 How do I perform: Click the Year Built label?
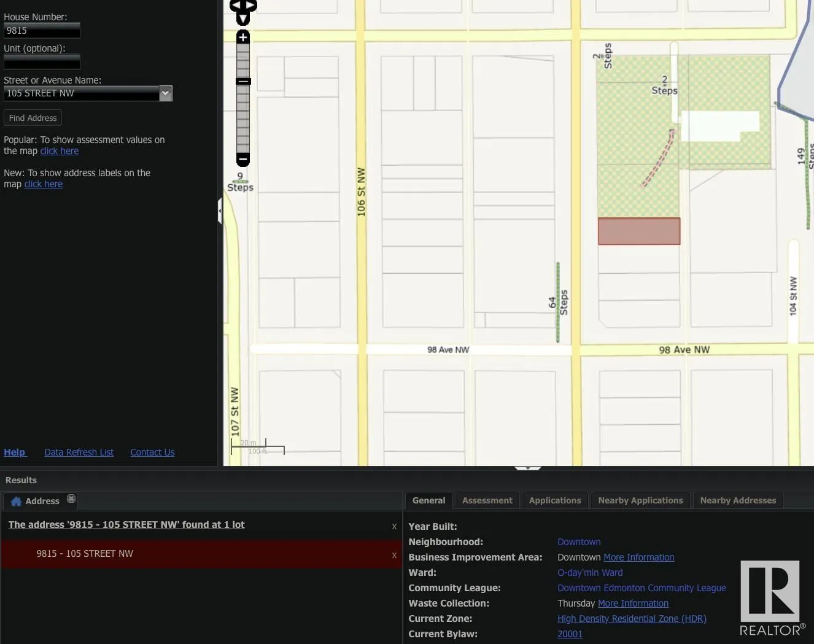pos(433,527)
